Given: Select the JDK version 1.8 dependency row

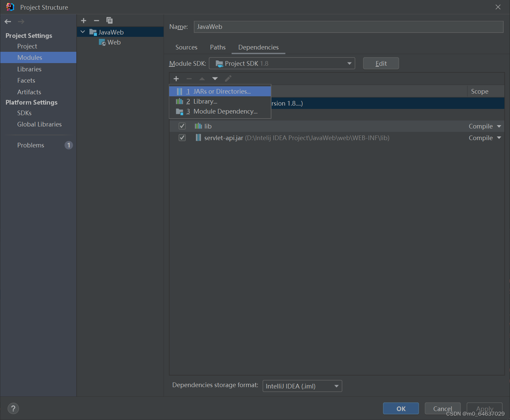Looking at the screenshot, I should [388, 103].
